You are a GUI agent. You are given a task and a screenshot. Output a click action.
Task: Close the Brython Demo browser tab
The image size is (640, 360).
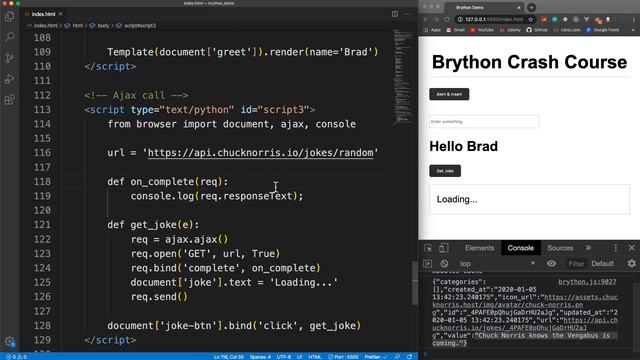tap(519, 7)
